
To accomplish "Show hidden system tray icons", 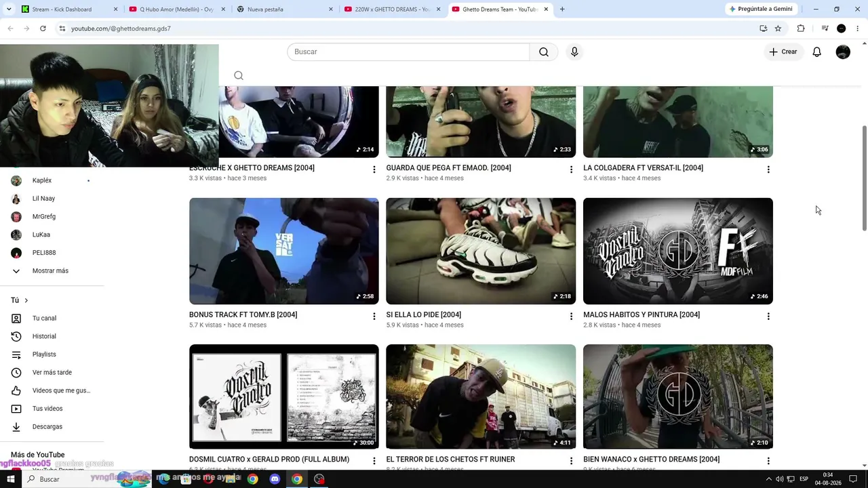I will coord(768,479).
